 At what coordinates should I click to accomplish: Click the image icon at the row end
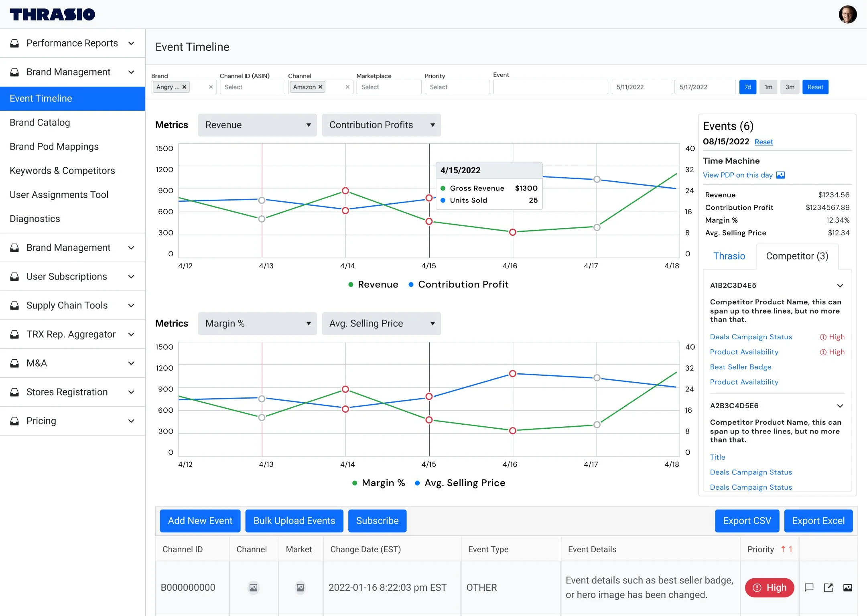pyautogui.click(x=847, y=588)
